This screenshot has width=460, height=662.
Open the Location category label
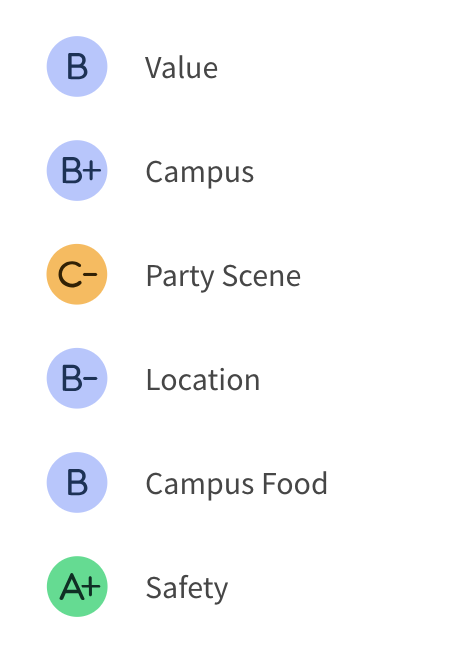pyautogui.click(x=203, y=380)
